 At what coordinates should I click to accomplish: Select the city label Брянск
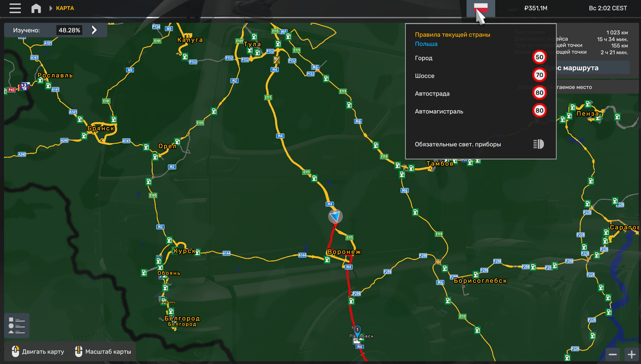coord(101,128)
